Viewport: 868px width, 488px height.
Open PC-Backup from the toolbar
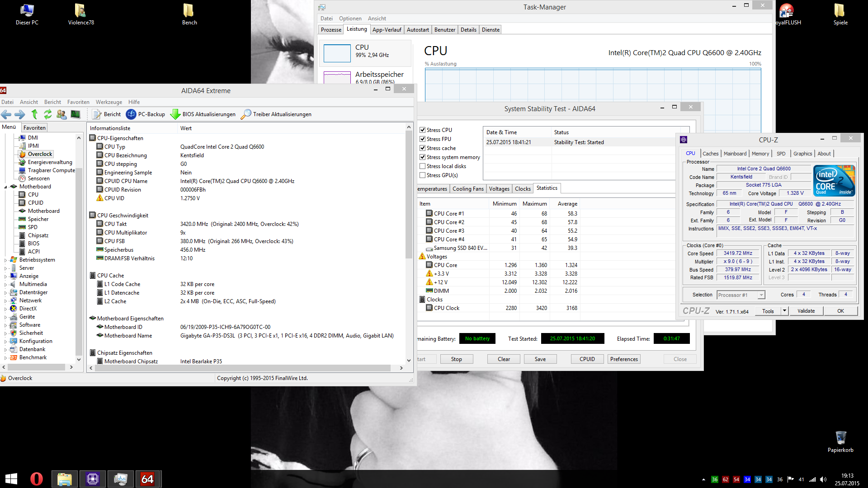tap(146, 114)
